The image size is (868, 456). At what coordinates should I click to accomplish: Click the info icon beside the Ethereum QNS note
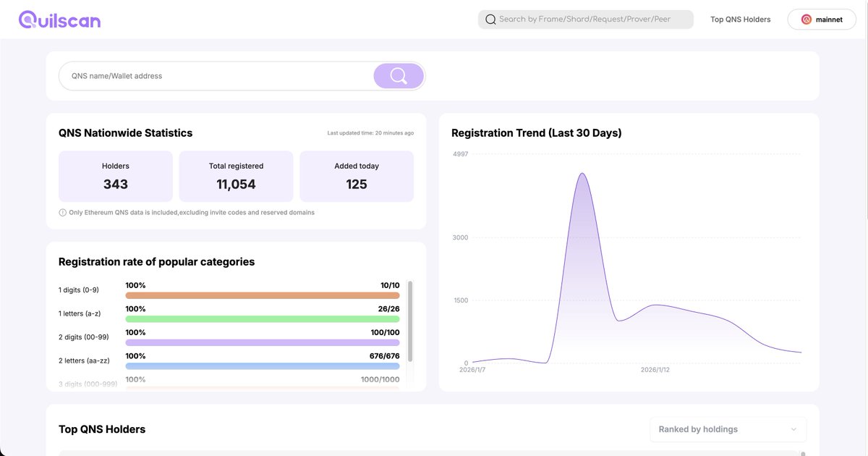coord(62,213)
